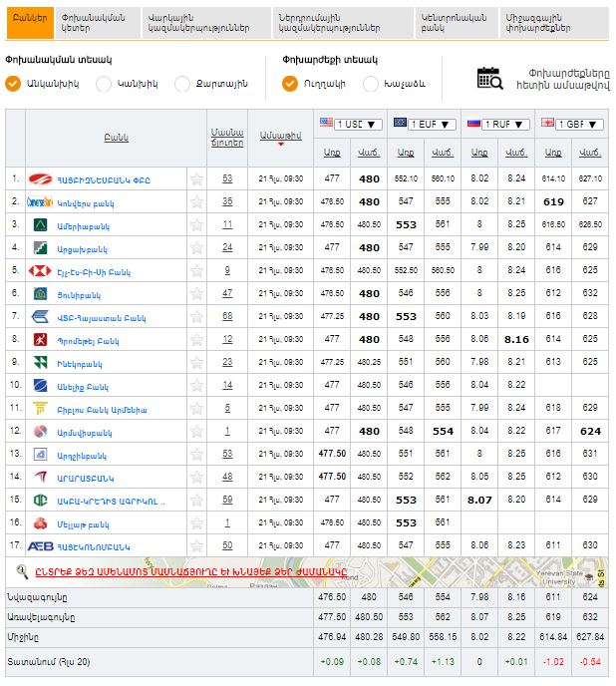Viewport: 616px width, 686px height.
Task: Switch to the Փոխանակման կետեր (exchange points) tab
Action: click(x=92, y=23)
